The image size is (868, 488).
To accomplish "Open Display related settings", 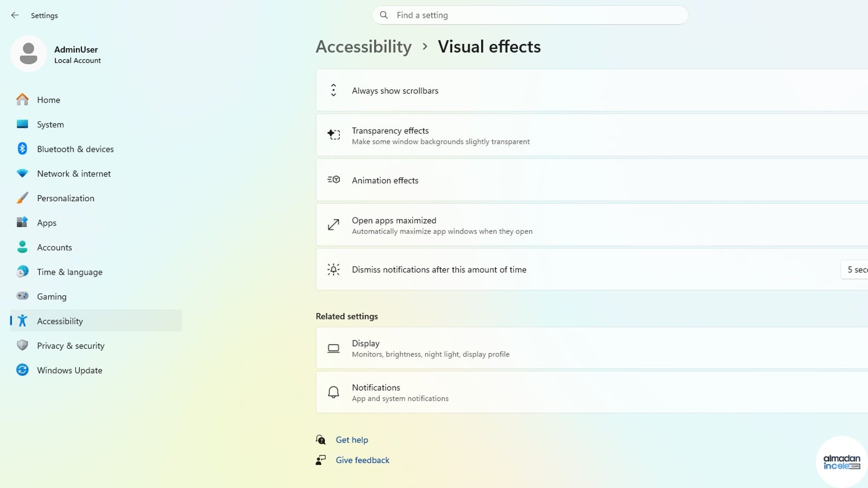I will pyautogui.click(x=592, y=348).
